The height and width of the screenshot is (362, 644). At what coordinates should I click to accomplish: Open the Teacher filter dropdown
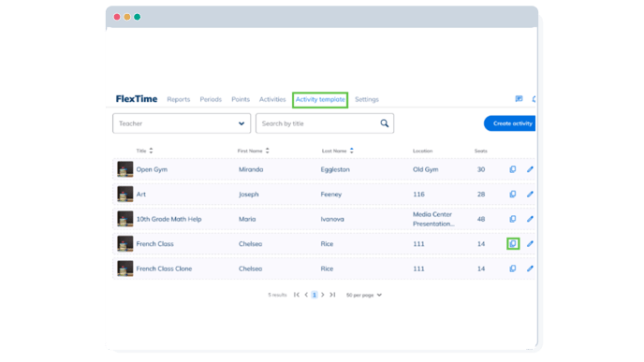click(x=182, y=123)
